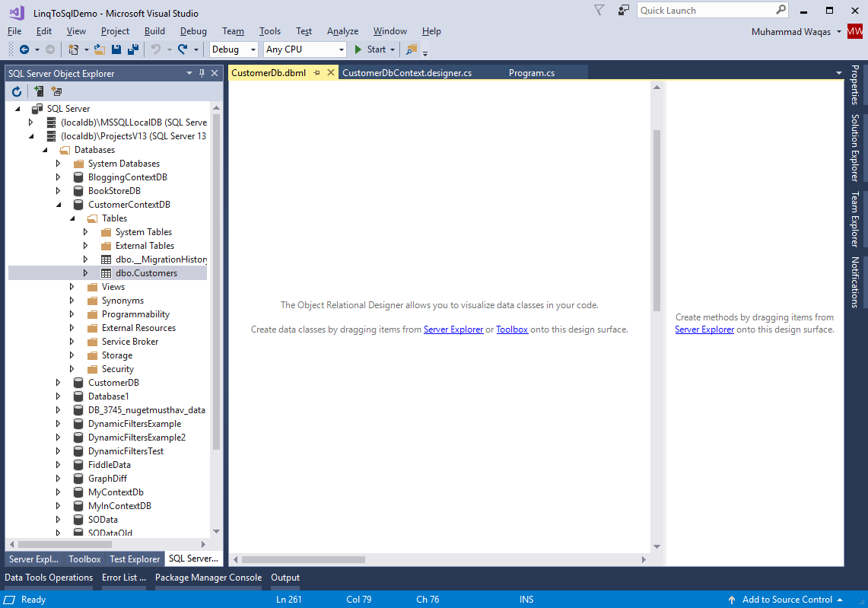Click the Visual Studio logo icon
868x608 pixels.
tap(17, 12)
